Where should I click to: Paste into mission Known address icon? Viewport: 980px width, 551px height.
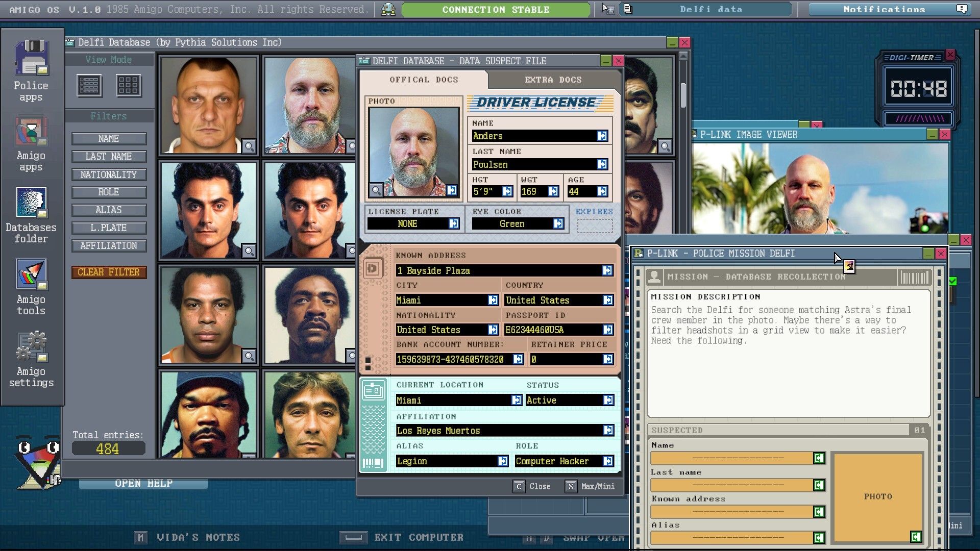click(x=819, y=512)
